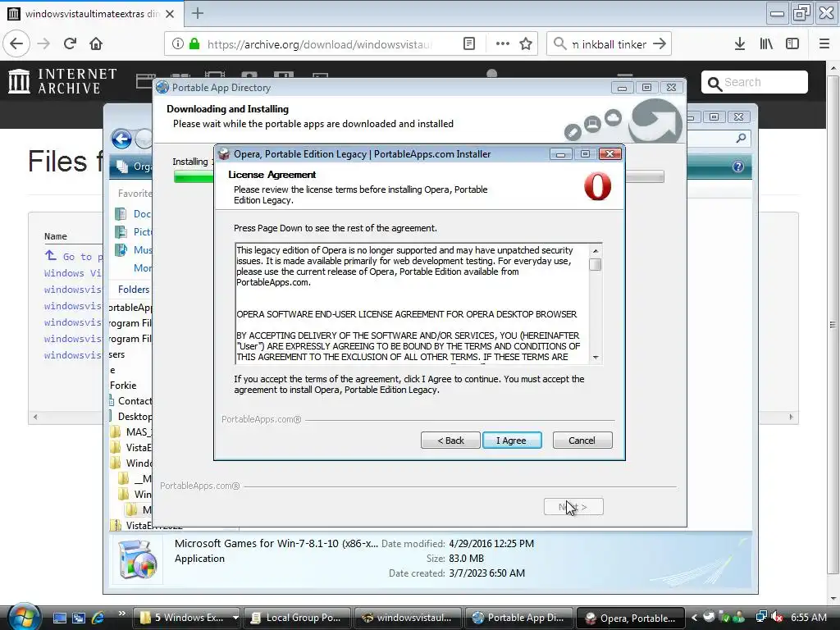840x630 pixels.
Task: Open a new Firefox tab
Action: tap(198, 13)
